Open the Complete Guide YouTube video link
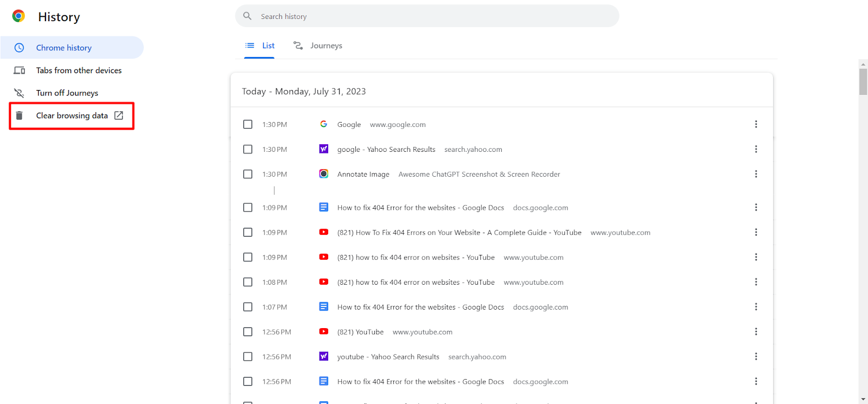The height and width of the screenshot is (404, 868). 459,232
